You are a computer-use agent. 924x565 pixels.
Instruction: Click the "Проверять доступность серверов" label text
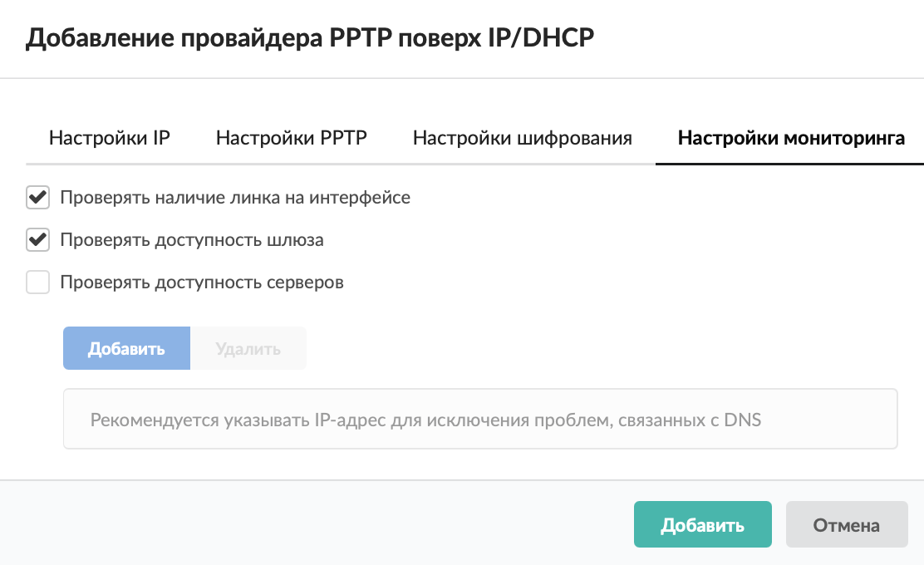pyautogui.click(x=202, y=282)
